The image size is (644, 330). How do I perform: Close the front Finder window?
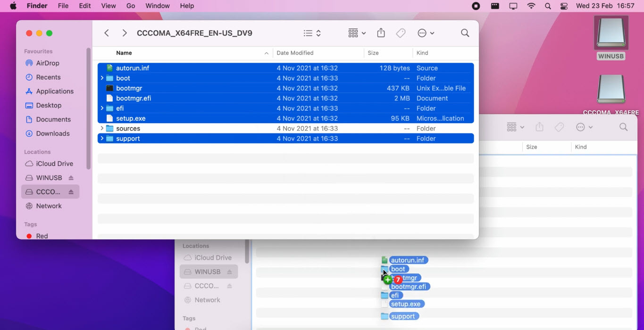coord(29,33)
